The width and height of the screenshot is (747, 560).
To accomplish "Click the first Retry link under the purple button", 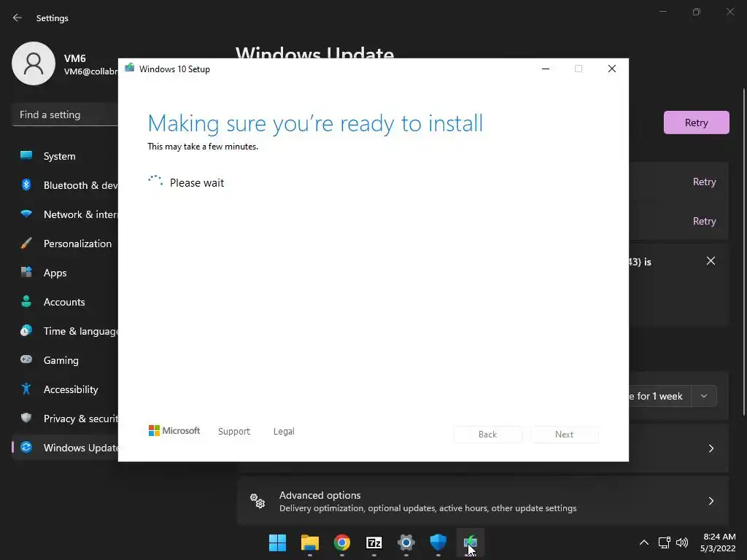I will click(x=704, y=182).
